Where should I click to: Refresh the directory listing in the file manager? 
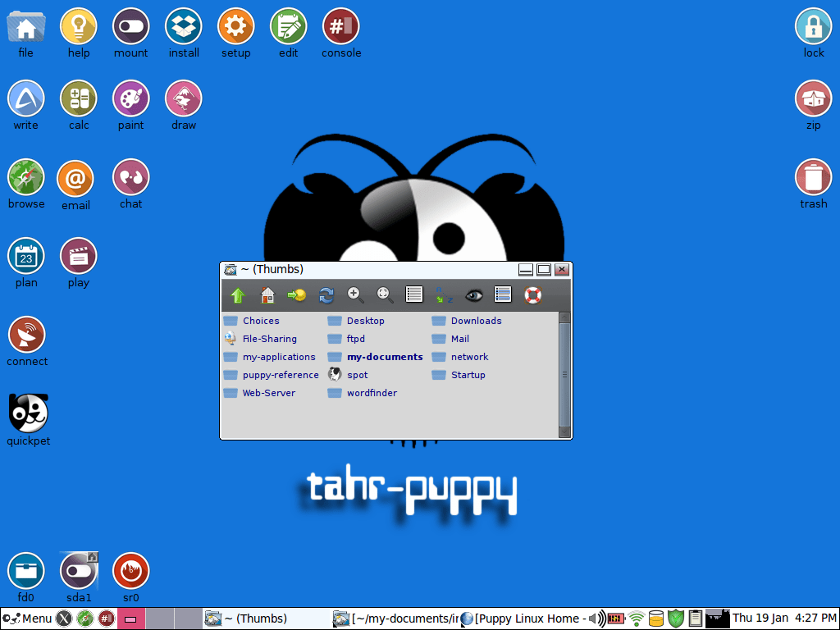pyautogui.click(x=326, y=295)
